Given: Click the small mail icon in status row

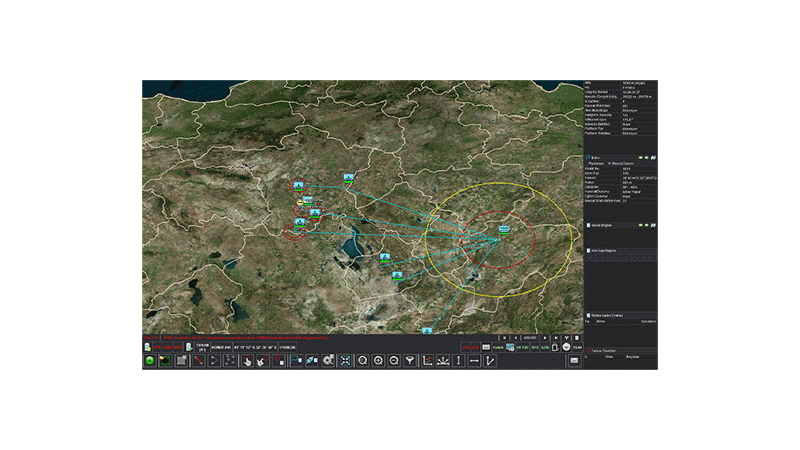Looking at the screenshot, I should point(486,347).
